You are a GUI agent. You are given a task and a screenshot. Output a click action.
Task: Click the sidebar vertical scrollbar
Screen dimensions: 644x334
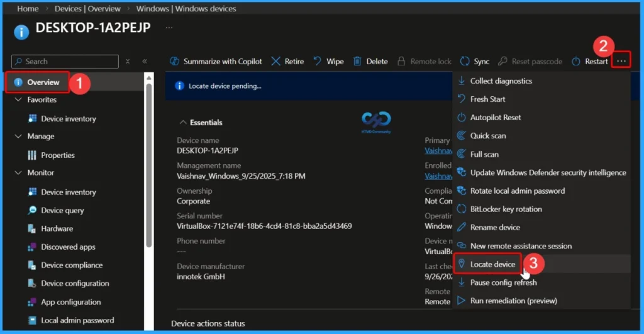(148, 164)
